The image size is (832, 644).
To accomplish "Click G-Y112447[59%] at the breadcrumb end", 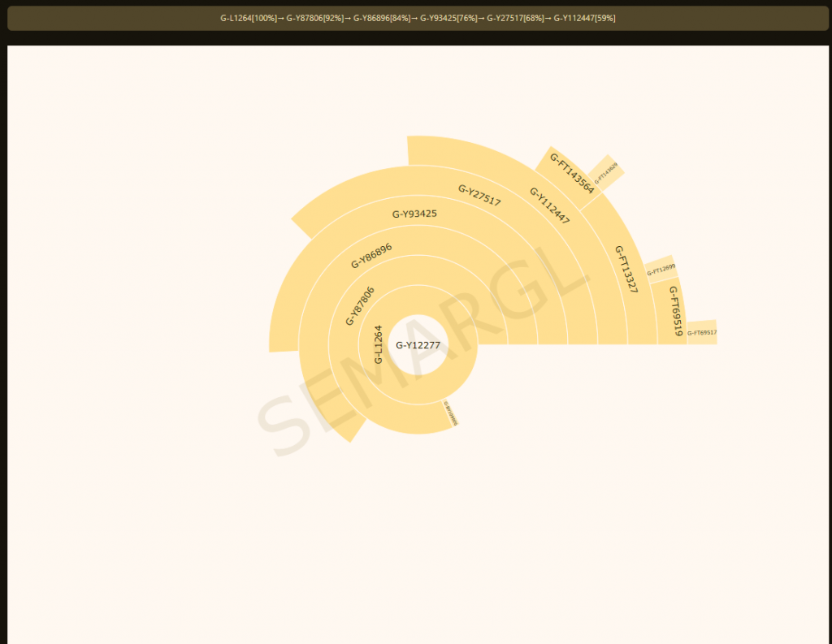I will coord(584,19).
